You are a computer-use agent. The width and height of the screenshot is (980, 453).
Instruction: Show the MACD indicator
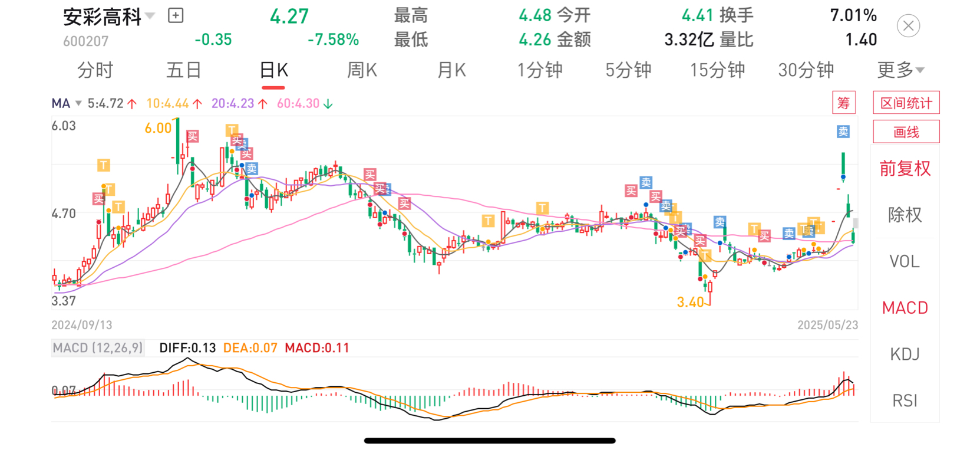click(905, 308)
